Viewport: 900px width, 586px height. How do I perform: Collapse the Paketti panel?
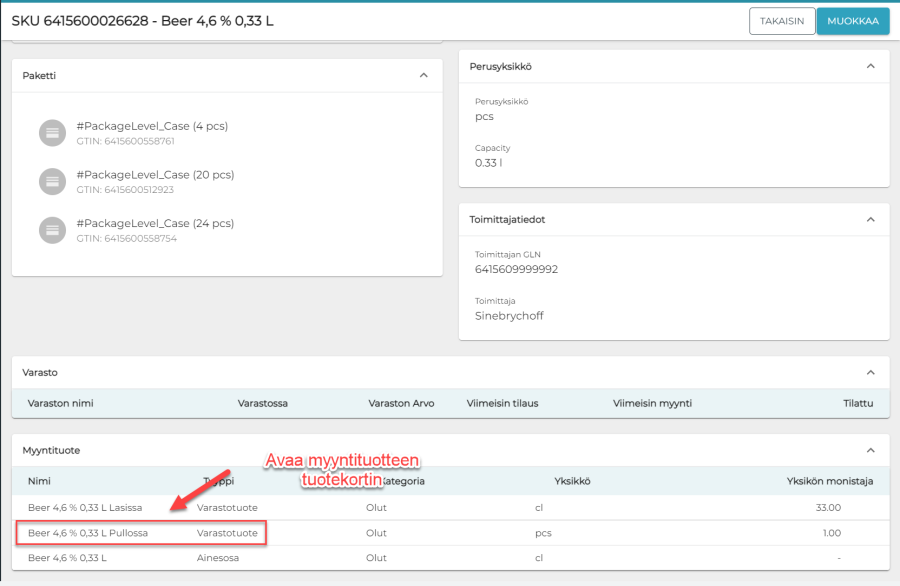(423, 75)
